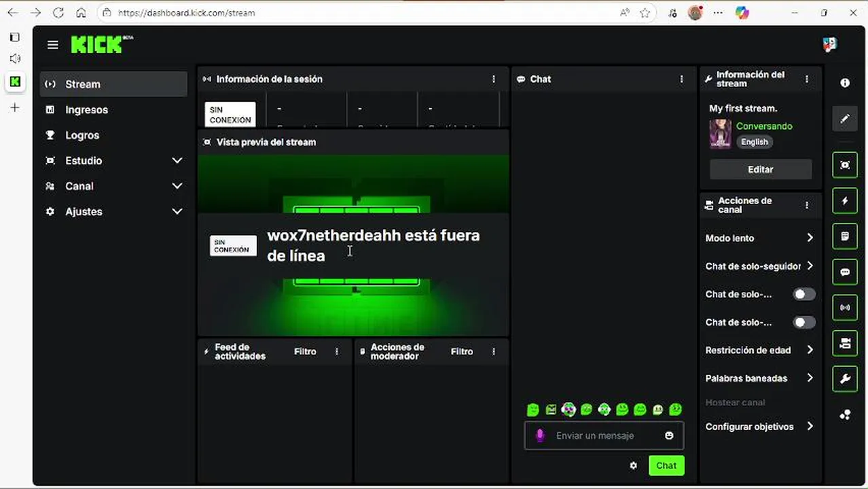Toggle wrench widget icon in right toolbar
868x489 pixels.
click(845, 379)
